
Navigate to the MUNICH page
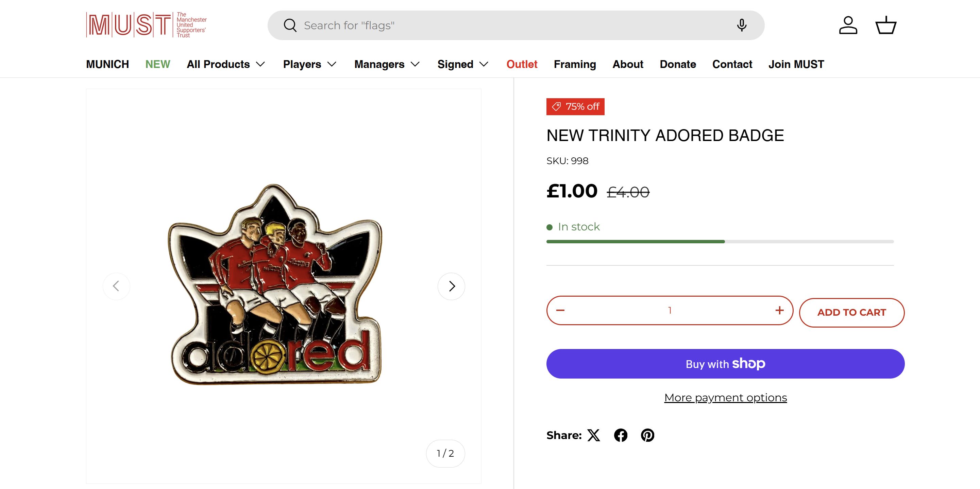(x=107, y=64)
